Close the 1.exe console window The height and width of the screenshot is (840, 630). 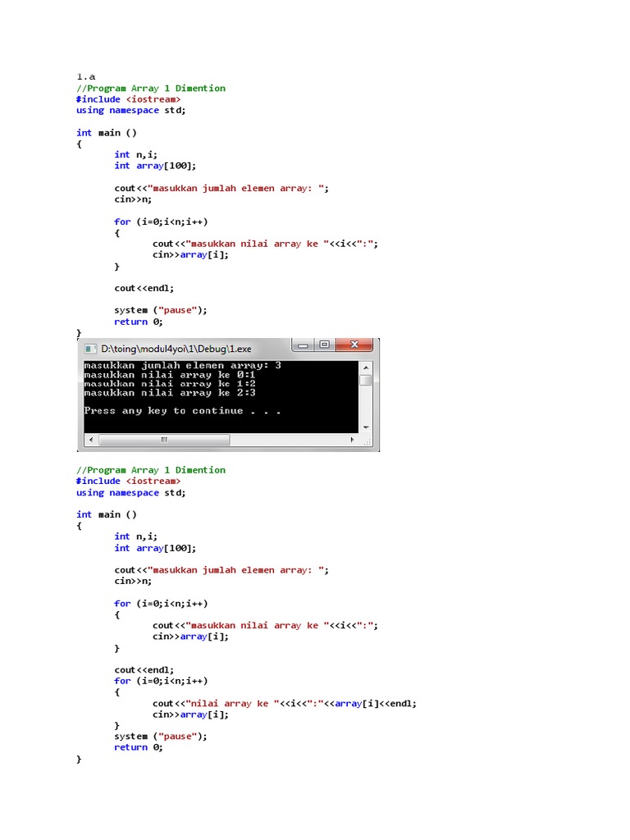click(354, 345)
